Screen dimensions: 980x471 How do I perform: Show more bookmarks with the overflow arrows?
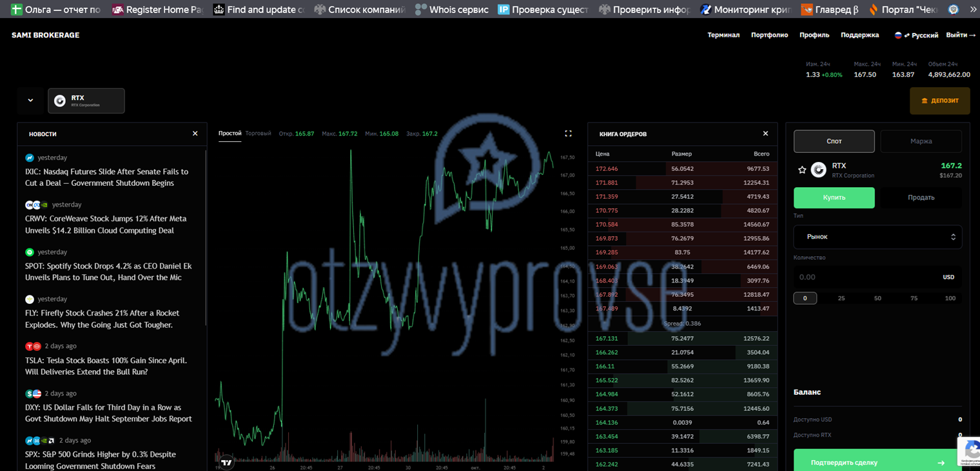point(973,10)
